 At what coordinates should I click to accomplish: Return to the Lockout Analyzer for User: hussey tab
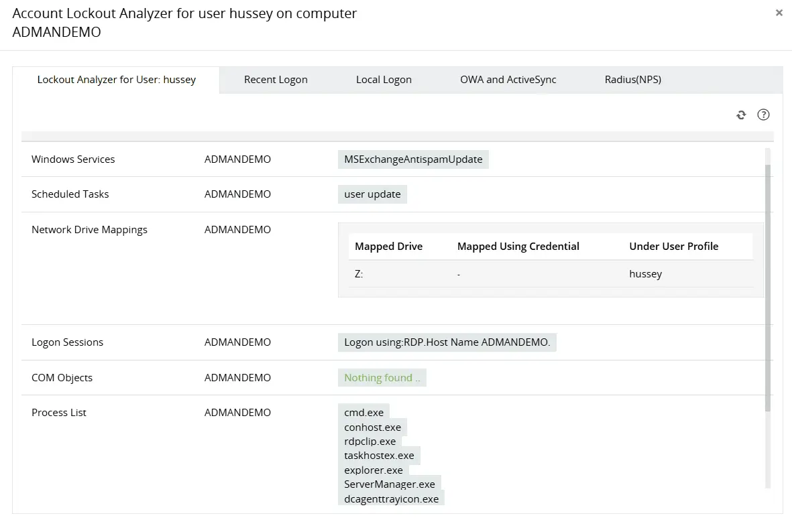[117, 79]
